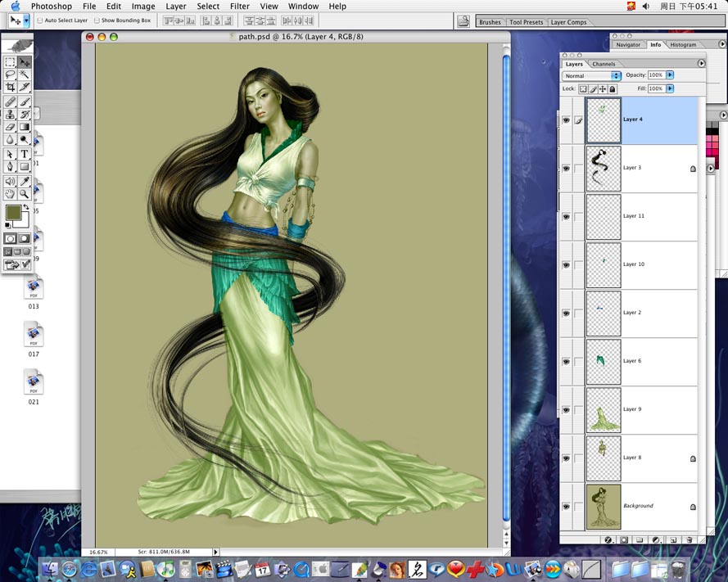This screenshot has height=582, width=728.
Task: Select the Type tool
Action: pos(25,154)
